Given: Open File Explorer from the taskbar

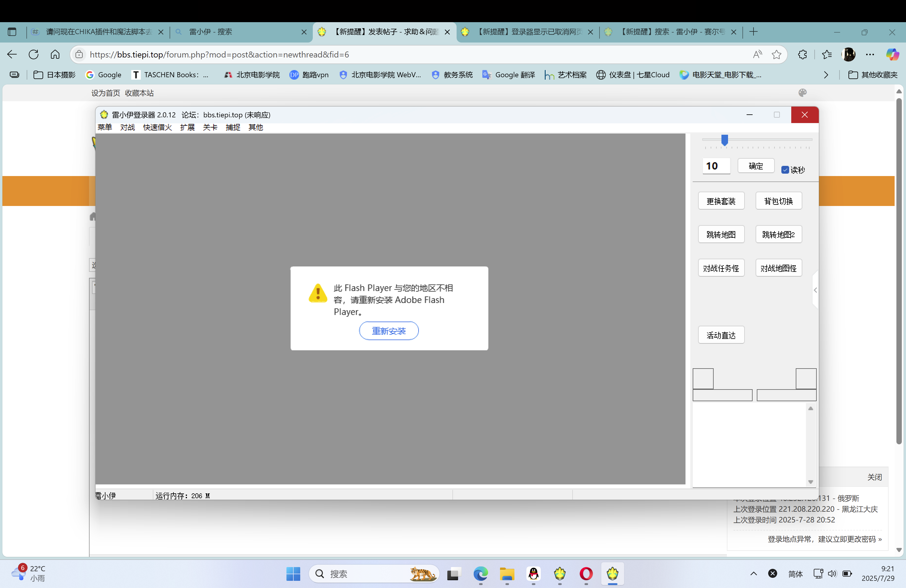Looking at the screenshot, I should (x=507, y=574).
